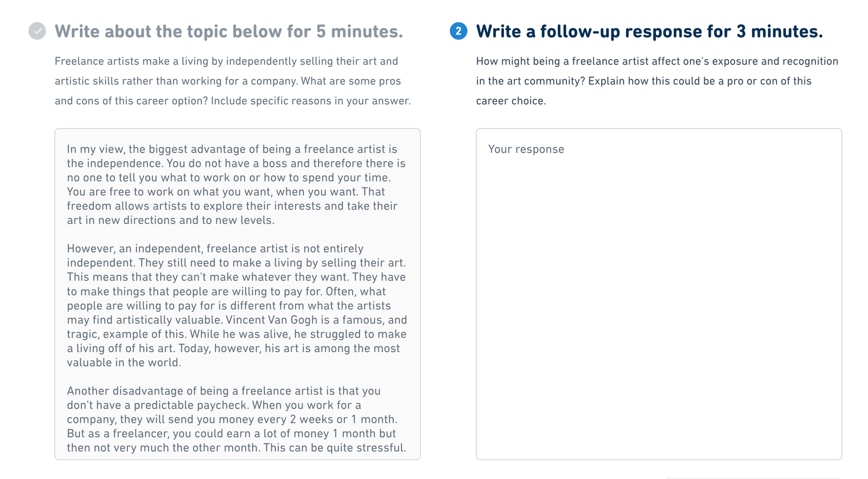The image size is (868, 479).
Task: Click the "Write a follow-up response" heading
Action: tap(649, 31)
